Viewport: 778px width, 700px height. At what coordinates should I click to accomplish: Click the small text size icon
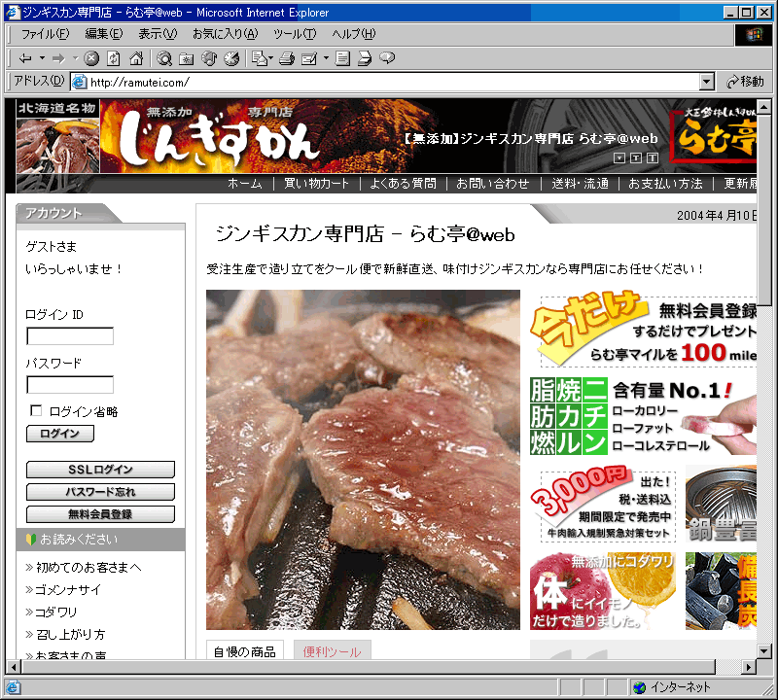(619, 157)
